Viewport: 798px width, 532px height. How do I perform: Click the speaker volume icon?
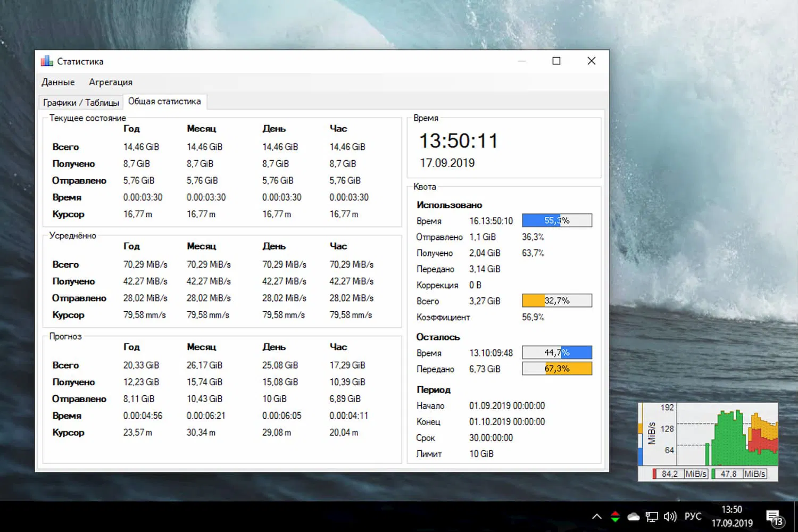click(x=669, y=516)
